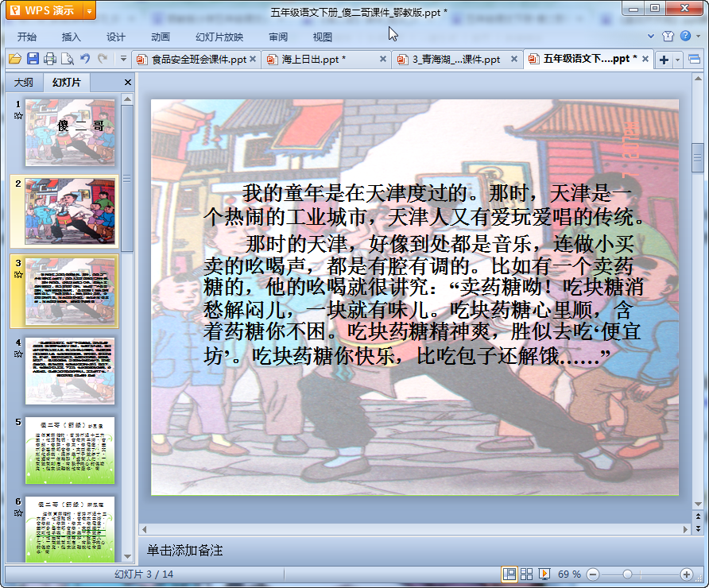Viewport: 709px width, 588px height.
Task: Click animation star icon under slide 4
Action: pyautogui.click(x=18, y=354)
